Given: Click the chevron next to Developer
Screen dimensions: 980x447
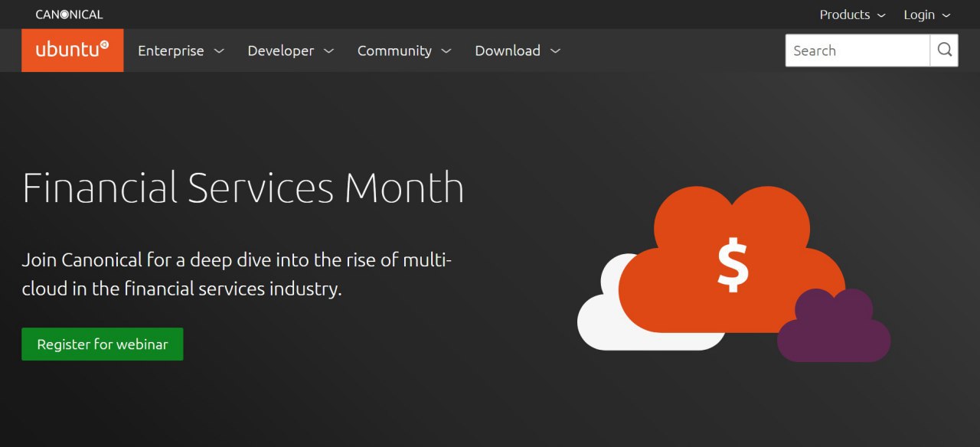Looking at the screenshot, I should (x=329, y=51).
